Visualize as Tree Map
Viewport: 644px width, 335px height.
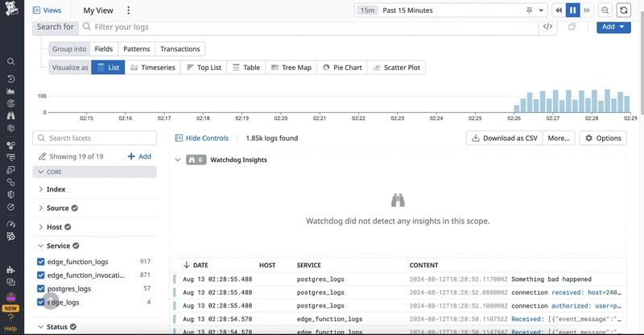click(291, 68)
